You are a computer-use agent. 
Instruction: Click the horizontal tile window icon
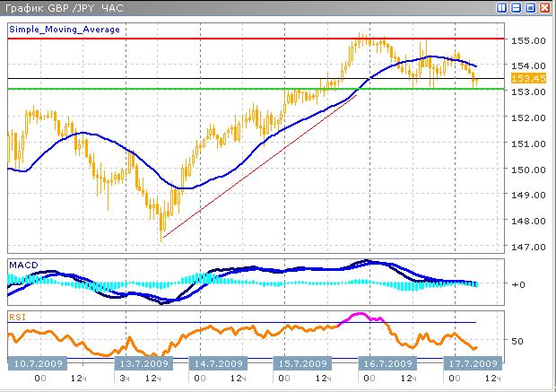pyautogui.click(x=517, y=8)
